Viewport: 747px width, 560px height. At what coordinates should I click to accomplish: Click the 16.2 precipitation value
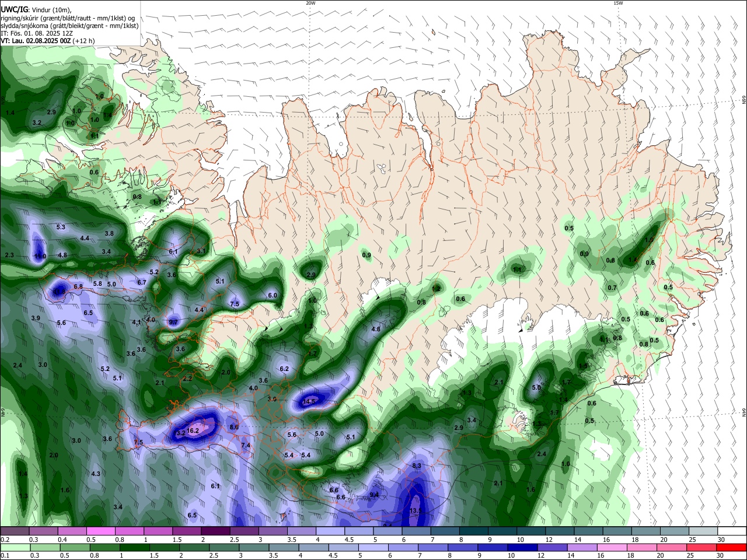click(x=193, y=430)
